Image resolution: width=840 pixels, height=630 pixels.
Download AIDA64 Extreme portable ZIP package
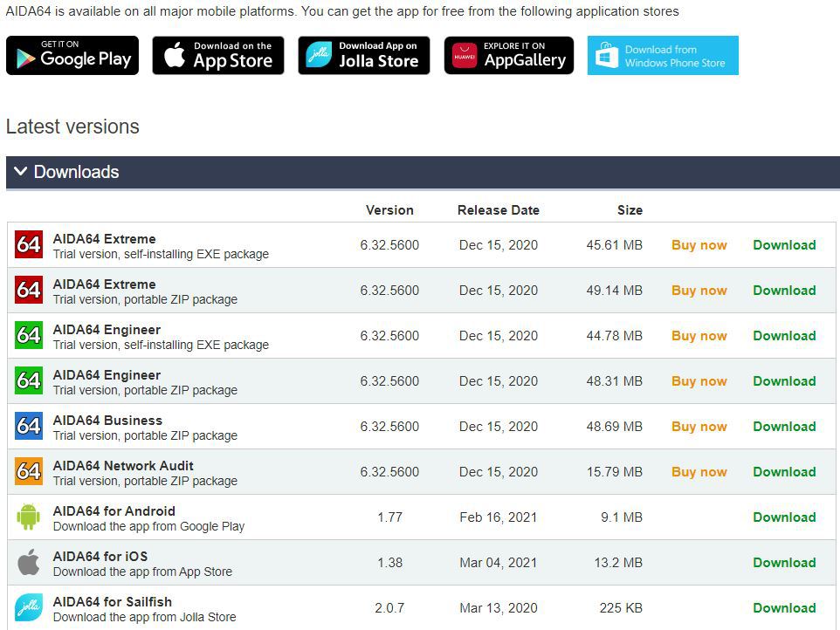784,291
